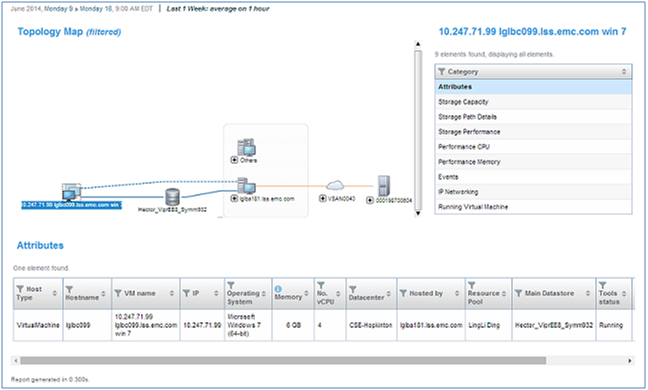Select Storage Capacity category
This screenshot has height=390, width=648.
tap(533, 102)
